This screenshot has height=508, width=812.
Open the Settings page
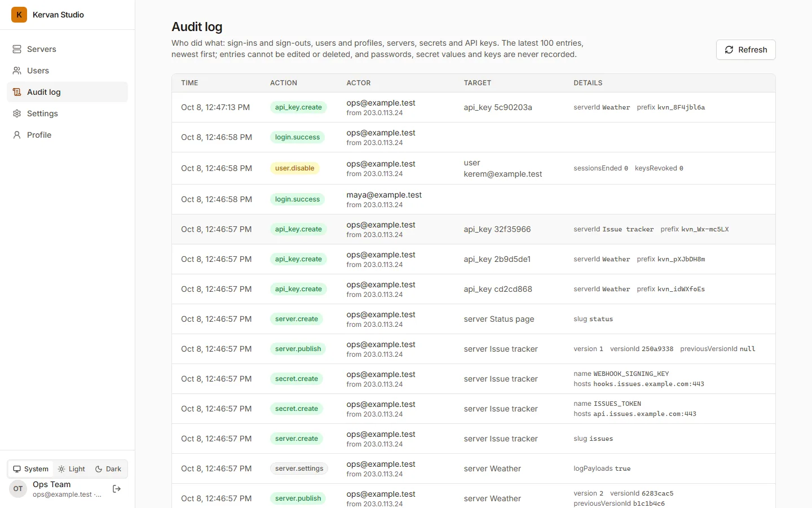click(67, 113)
